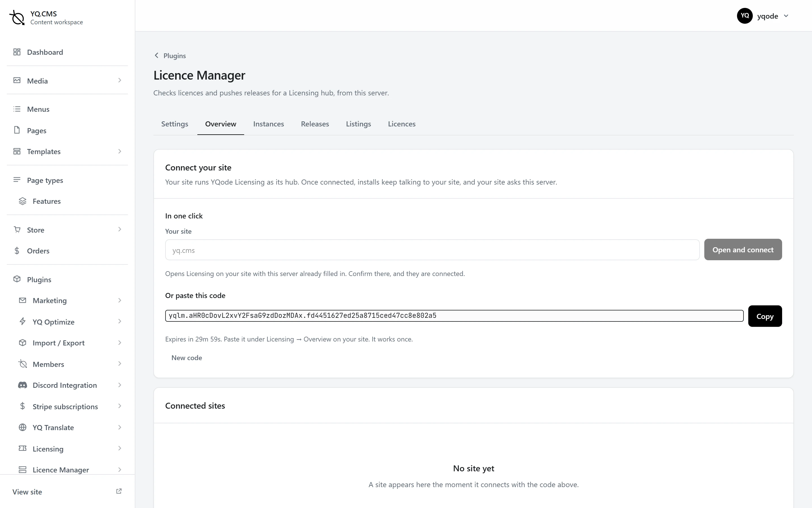
Task: Open the Orders sidebar label
Action: pyautogui.click(x=38, y=251)
